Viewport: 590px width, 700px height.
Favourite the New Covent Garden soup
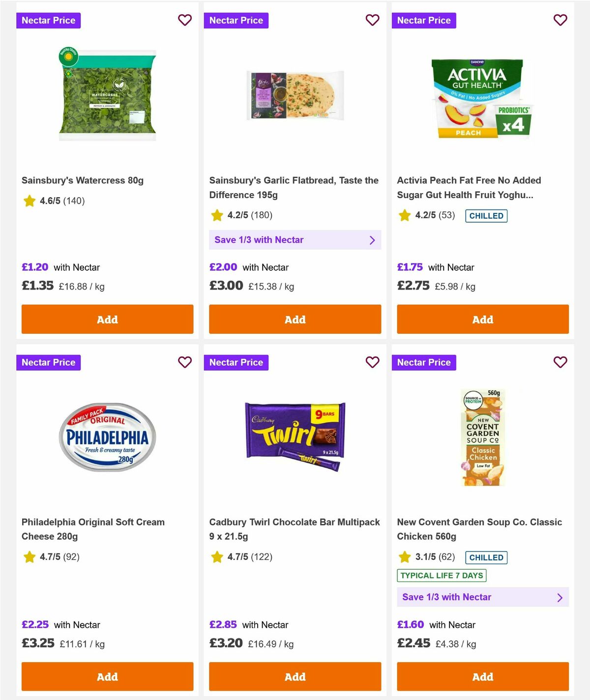click(560, 362)
